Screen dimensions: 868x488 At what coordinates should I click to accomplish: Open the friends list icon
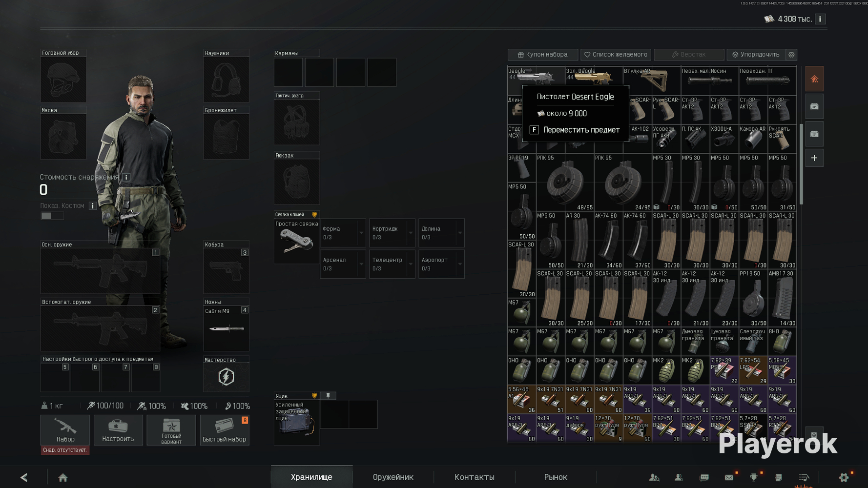tap(679, 477)
